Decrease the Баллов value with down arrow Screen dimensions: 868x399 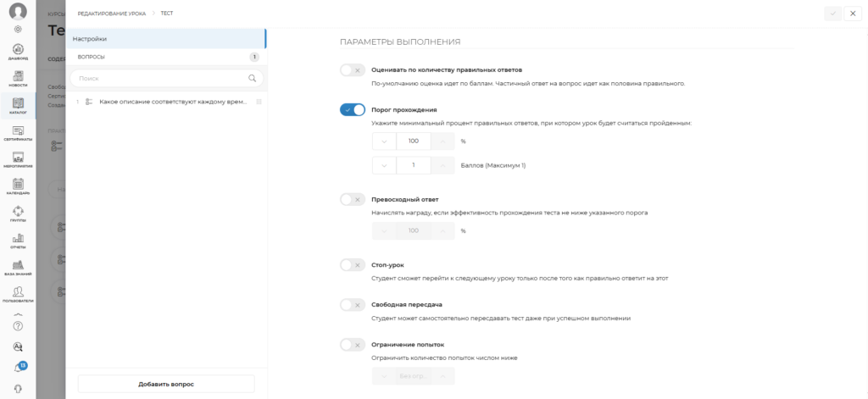pyautogui.click(x=384, y=165)
